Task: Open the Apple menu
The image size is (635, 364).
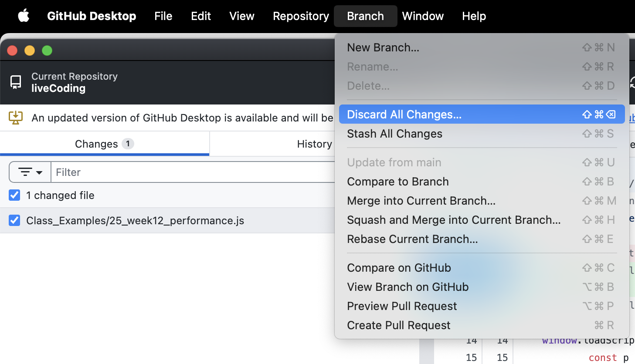Action: click(24, 16)
